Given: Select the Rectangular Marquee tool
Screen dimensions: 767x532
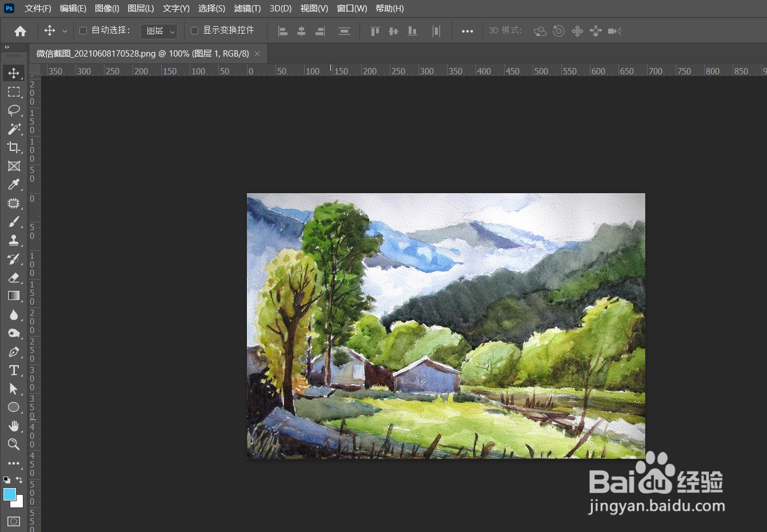Looking at the screenshot, I should 14,91.
